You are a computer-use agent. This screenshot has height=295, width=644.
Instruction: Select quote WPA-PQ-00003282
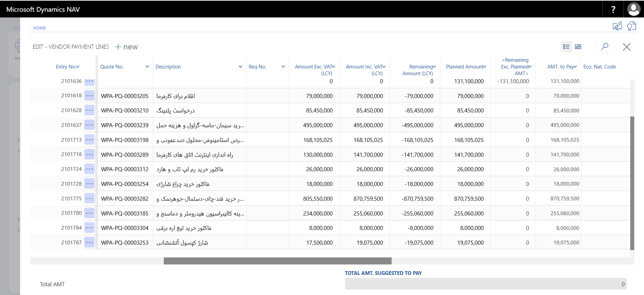click(x=125, y=199)
